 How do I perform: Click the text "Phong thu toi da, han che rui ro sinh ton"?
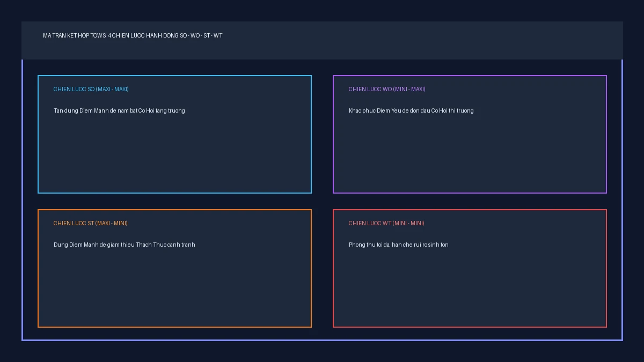pyautogui.click(x=399, y=245)
